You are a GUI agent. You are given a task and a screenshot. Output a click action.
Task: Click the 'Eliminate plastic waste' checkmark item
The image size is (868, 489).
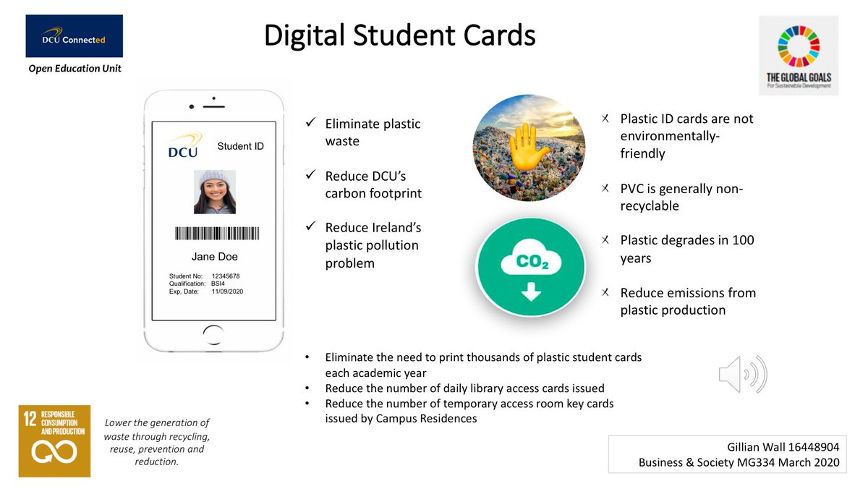[362, 132]
